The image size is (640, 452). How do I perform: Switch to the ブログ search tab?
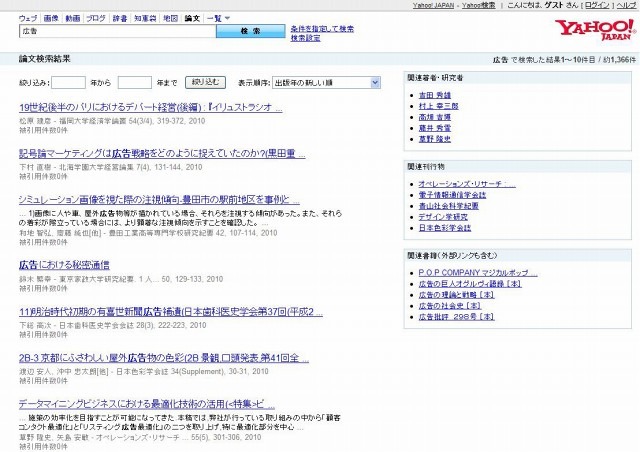(96, 18)
